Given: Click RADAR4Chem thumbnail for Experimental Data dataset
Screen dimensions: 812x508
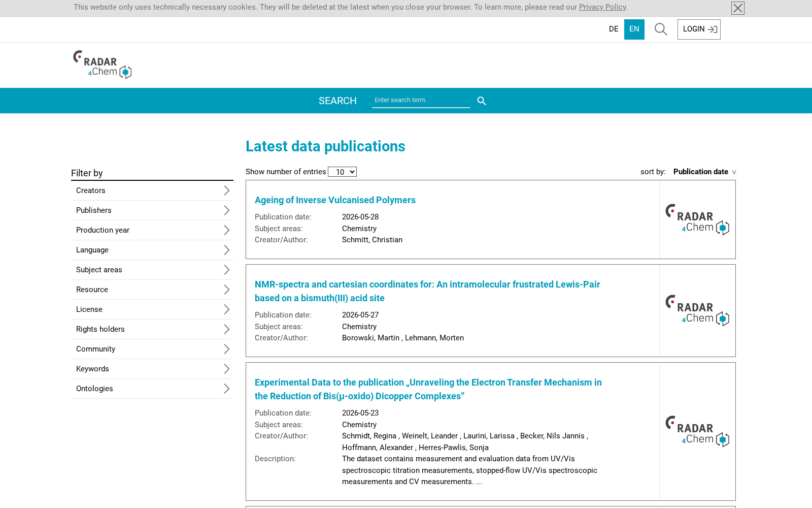Looking at the screenshot, I should click(697, 431).
